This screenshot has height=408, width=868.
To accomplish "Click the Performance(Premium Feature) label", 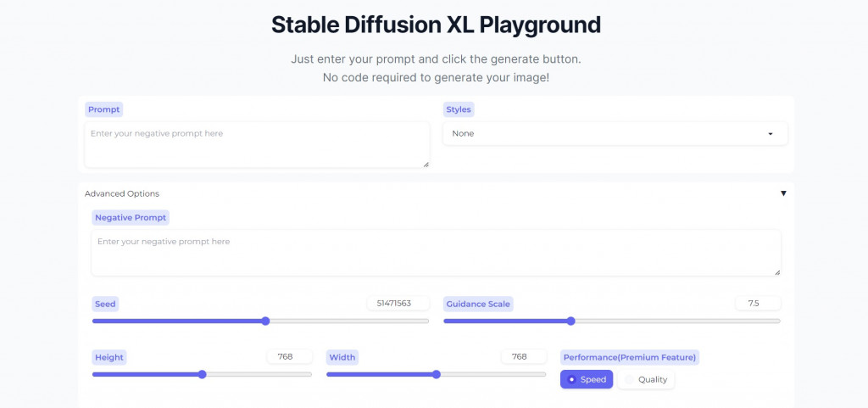I will 630,357.
